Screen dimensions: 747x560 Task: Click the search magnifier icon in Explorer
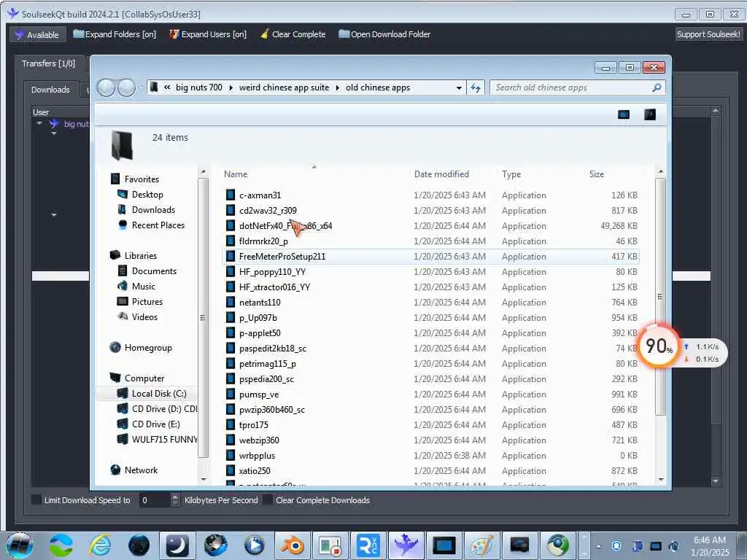pyautogui.click(x=657, y=87)
